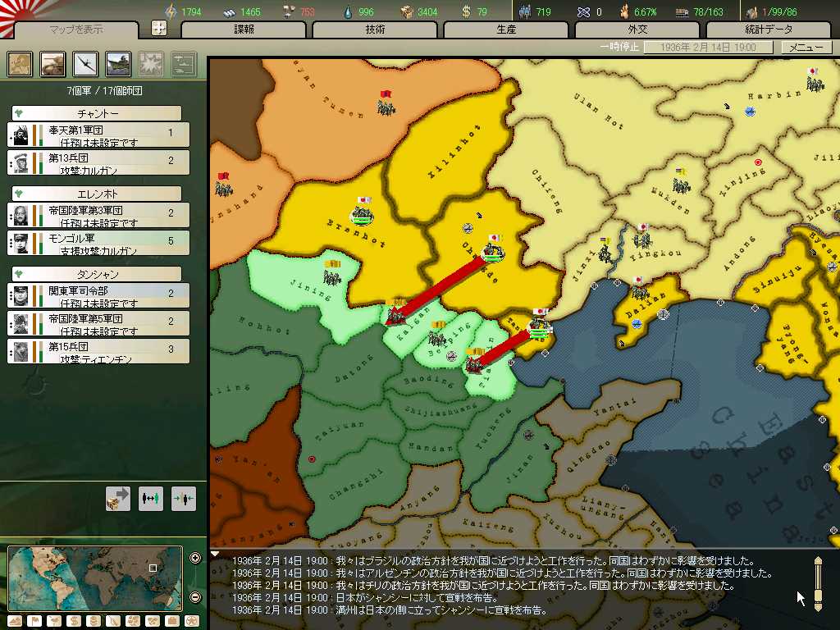Select the Japanese unit in Chengde province
Image resolution: width=840 pixels, height=630 pixels.
point(492,248)
